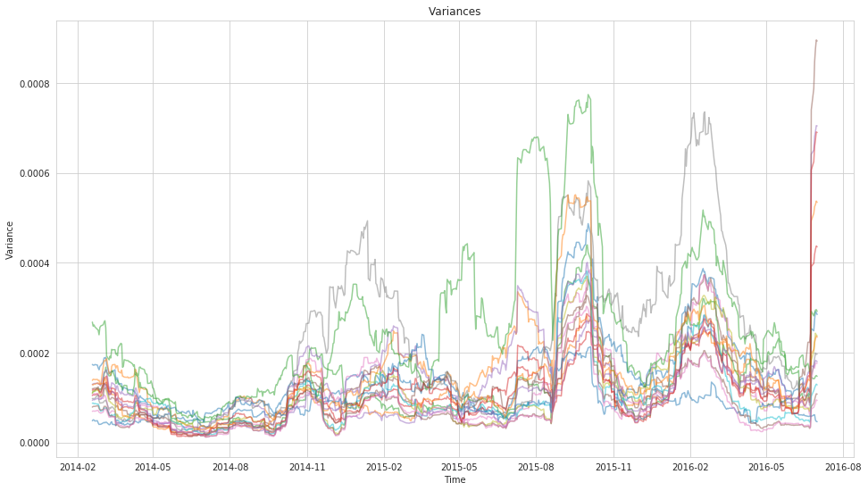Click the x-axis tick label 2015-08
This screenshot has width=868, height=491.
536,467
